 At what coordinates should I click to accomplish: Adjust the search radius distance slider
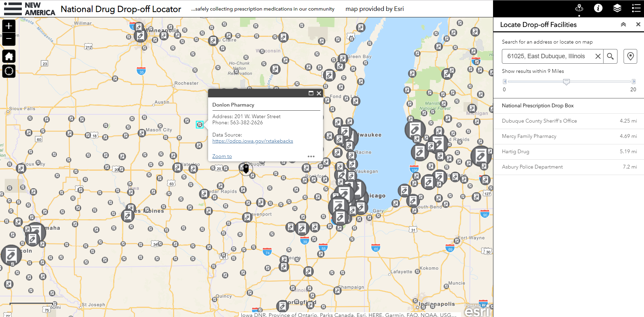[566, 82]
